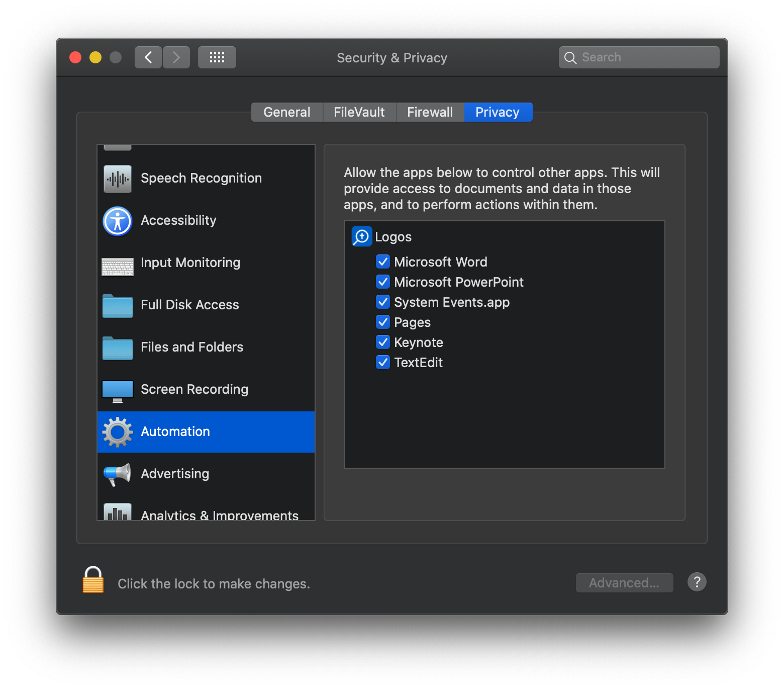Minimize the window with the yellow button
This screenshot has width=784, height=689.
(95, 57)
